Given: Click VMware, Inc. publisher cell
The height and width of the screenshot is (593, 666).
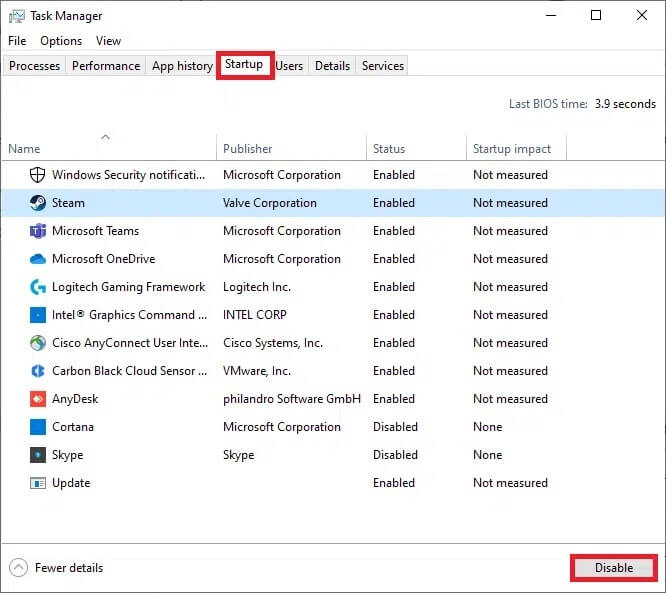Looking at the screenshot, I should pos(257,371).
